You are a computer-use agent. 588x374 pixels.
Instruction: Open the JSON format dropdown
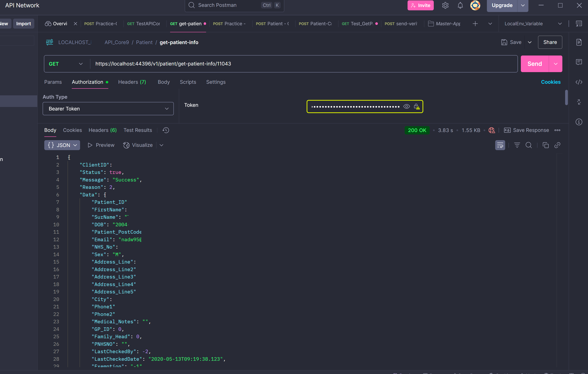pyautogui.click(x=62, y=145)
